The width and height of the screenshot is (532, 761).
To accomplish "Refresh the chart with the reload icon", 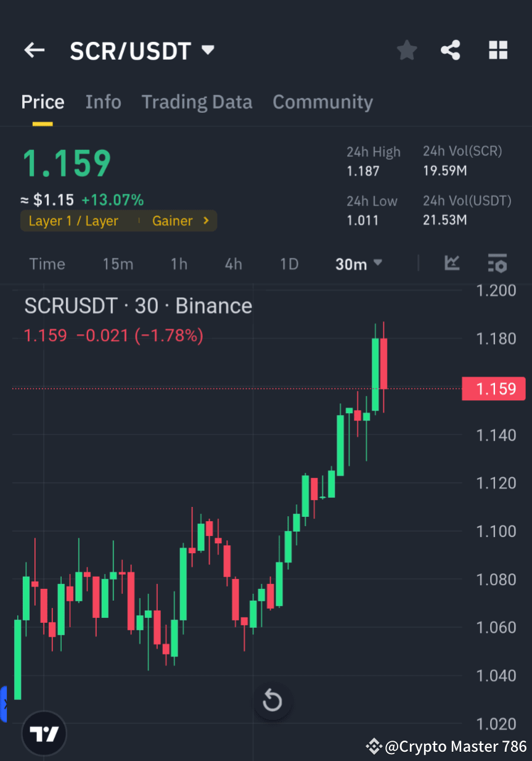I will (x=272, y=701).
